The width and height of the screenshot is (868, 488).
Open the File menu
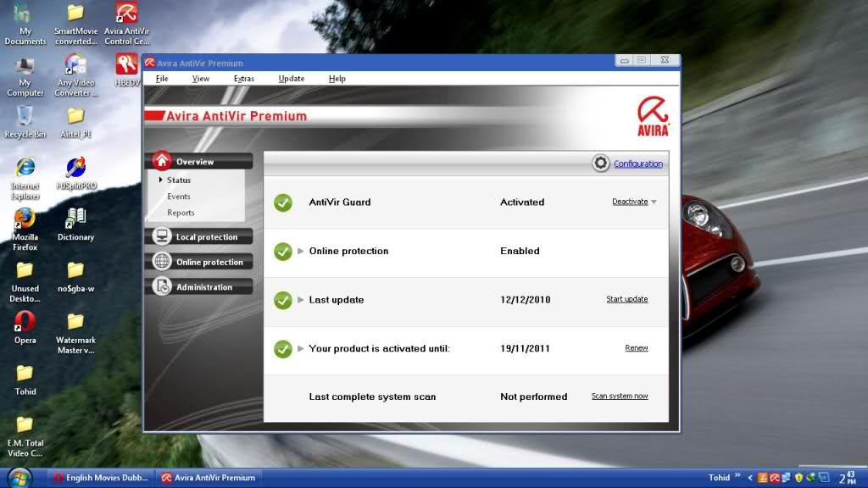point(162,79)
